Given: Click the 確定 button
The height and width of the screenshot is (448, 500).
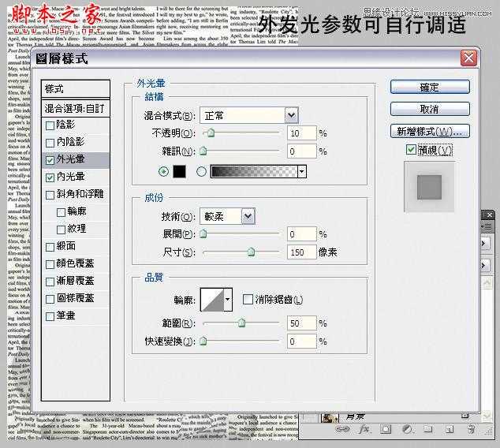Looking at the screenshot, I should (x=430, y=87).
